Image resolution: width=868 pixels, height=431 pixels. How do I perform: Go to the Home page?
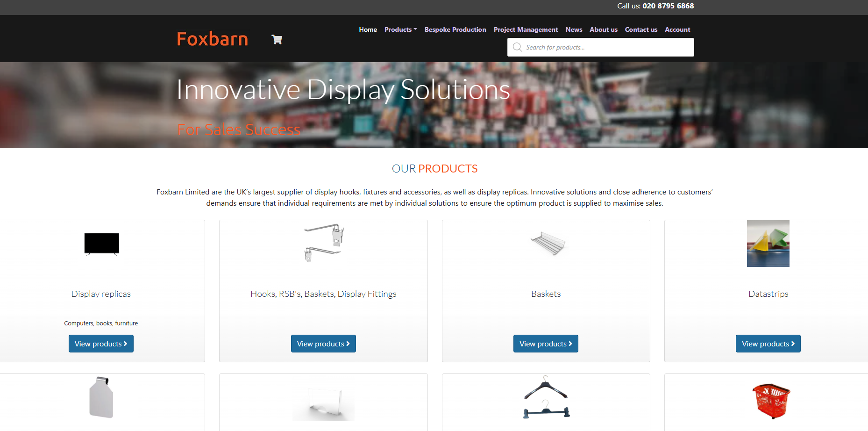[368, 29]
